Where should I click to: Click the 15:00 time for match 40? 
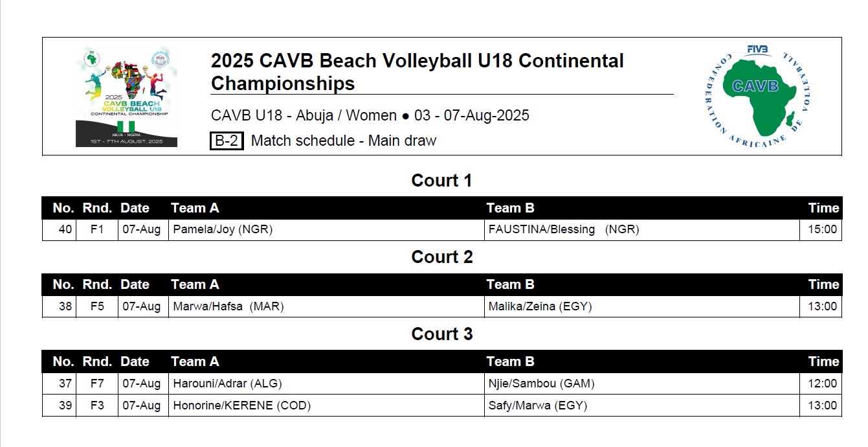point(822,230)
